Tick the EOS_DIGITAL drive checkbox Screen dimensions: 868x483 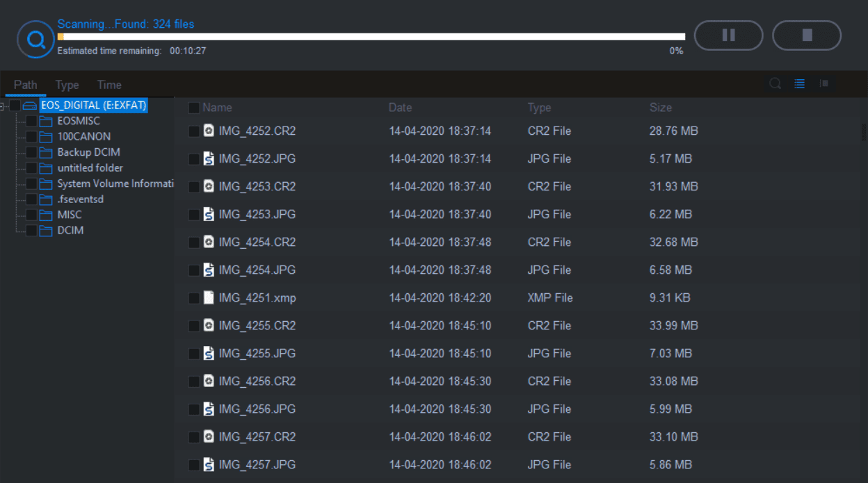15,106
